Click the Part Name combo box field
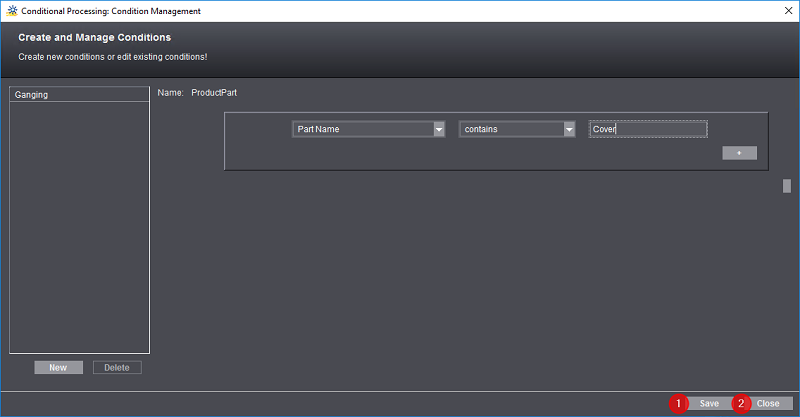The height and width of the screenshot is (417, 800). [362, 129]
